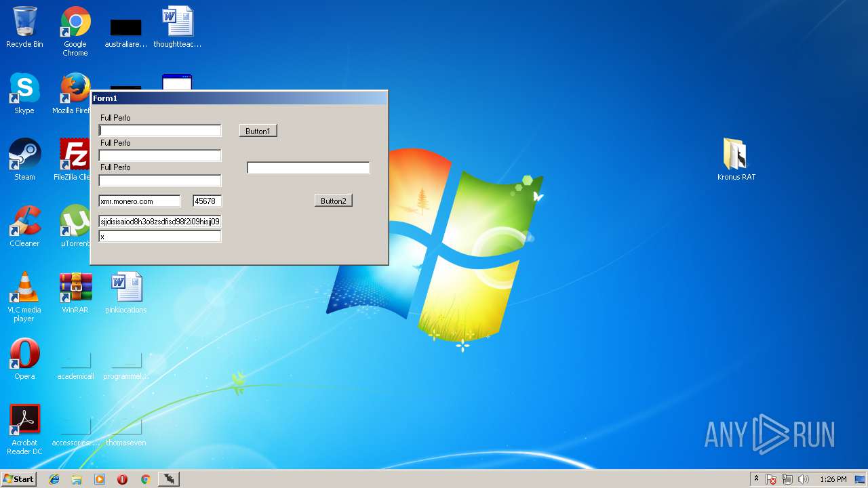The height and width of the screenshot is (488, 868).
Task: Open Acrobat Reader DC shortcut
Action: tap(24, 430)
